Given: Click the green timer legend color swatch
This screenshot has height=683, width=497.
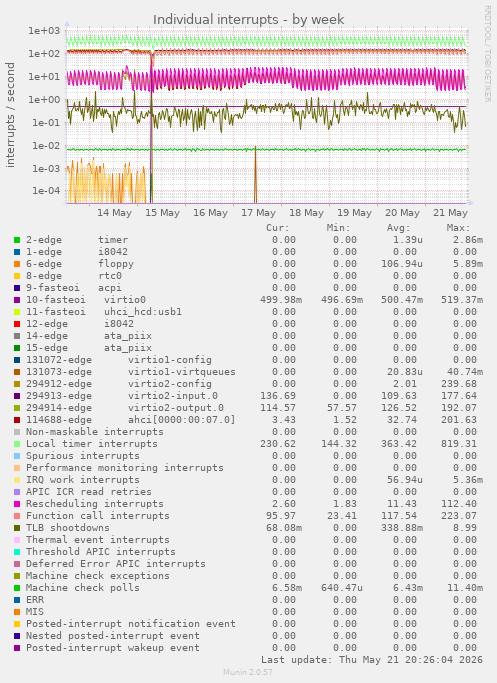Looking at the screenshot, I should (17, 240).
